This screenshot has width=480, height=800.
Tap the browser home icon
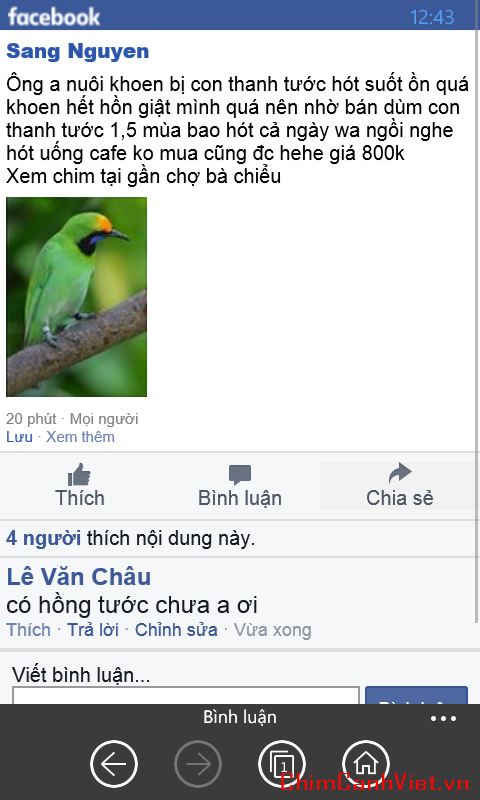[366, 764]
